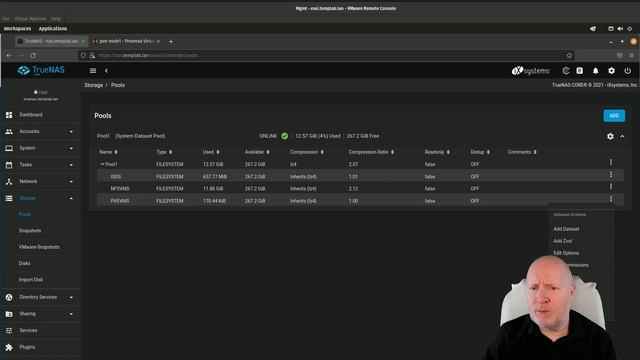Bookmark the page with the star icon
Screen dimensions: 640x360
coord(569,56)
